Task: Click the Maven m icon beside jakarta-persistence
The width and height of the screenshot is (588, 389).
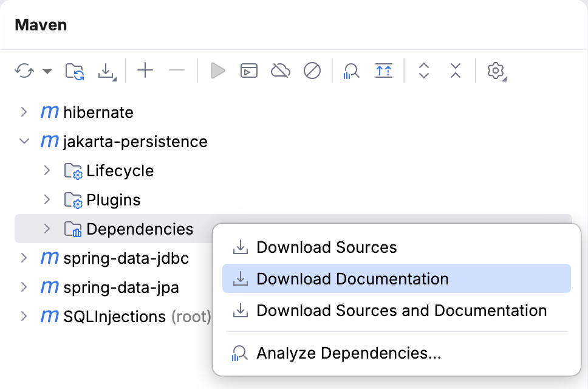Action: (49, 142)
